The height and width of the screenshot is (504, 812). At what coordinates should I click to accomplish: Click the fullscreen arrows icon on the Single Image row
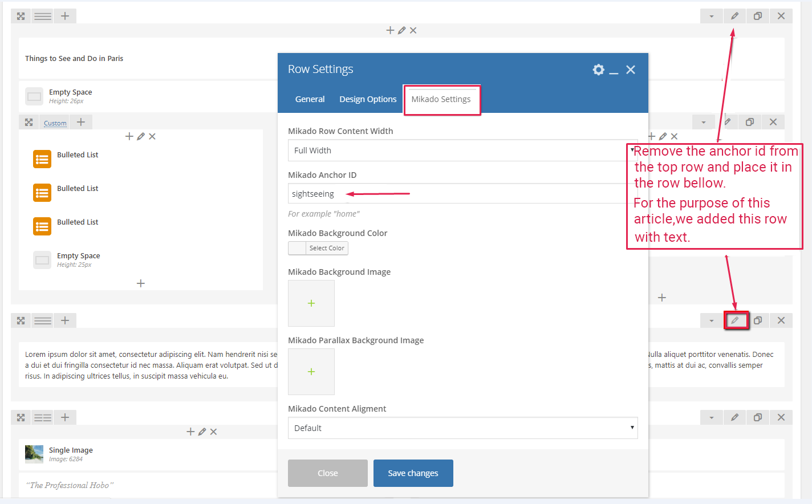click(x=21, y=417)
